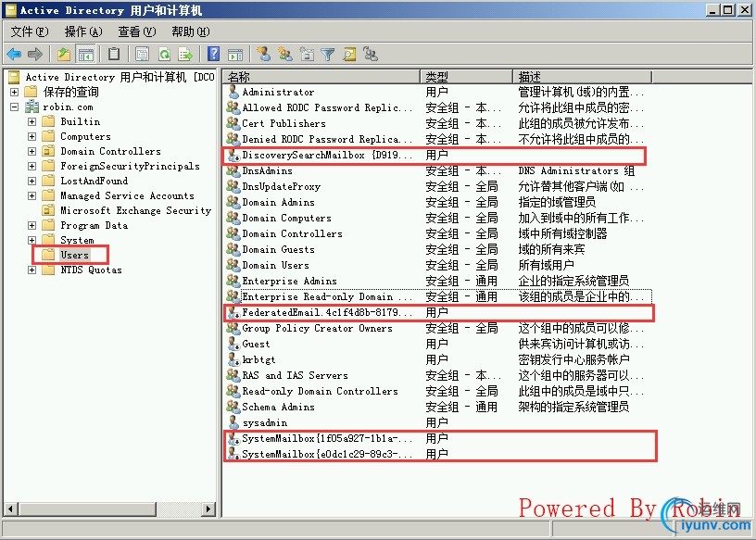Open the 查看(V) menu

point(137,31)
